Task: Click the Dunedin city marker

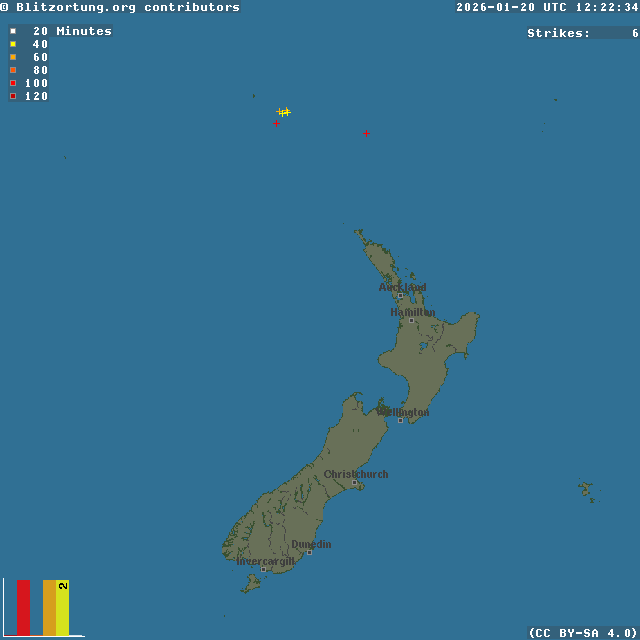Action: [x=309, y=552]
